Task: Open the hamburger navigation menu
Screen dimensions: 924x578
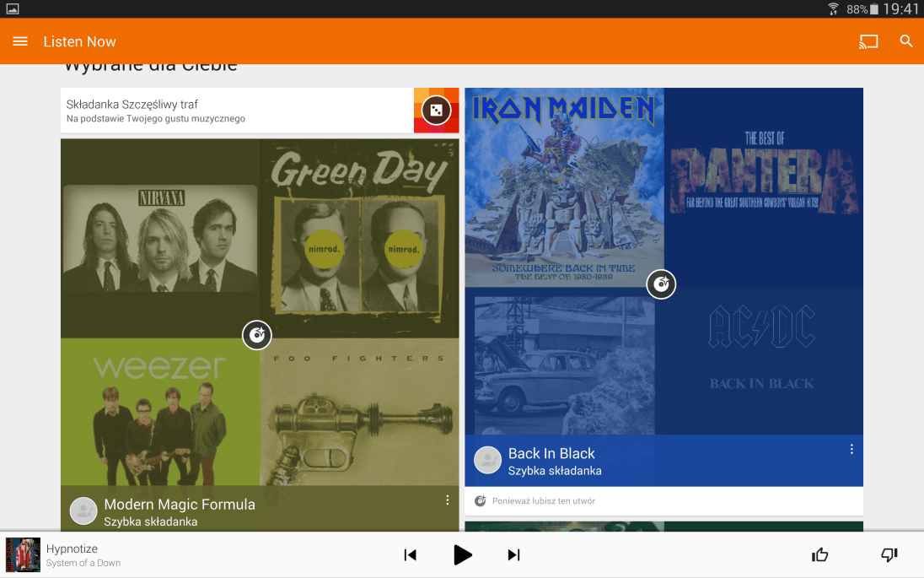Action: coord(20,41)
